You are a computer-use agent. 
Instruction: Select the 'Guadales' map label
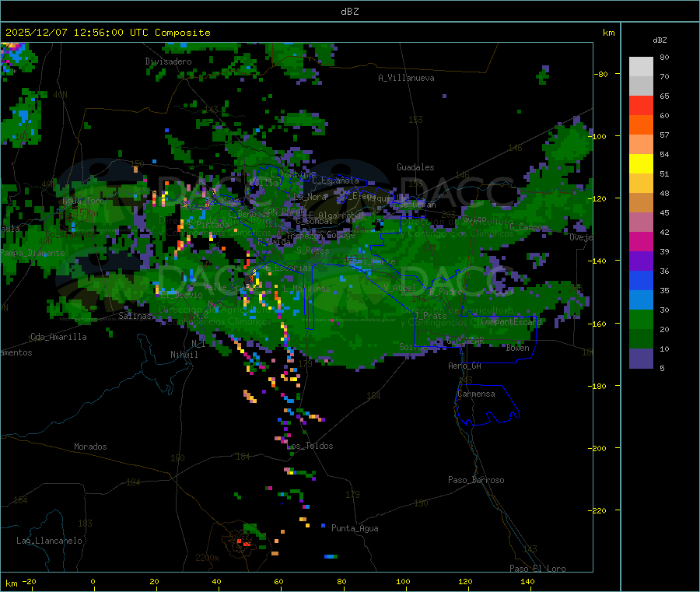pyautogui.click(x=415, y=167)
